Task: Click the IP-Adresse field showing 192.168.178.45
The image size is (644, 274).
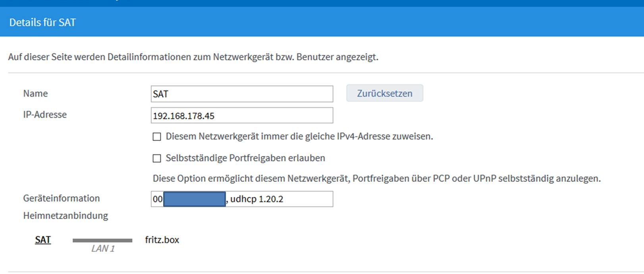Action: (241, 116)
